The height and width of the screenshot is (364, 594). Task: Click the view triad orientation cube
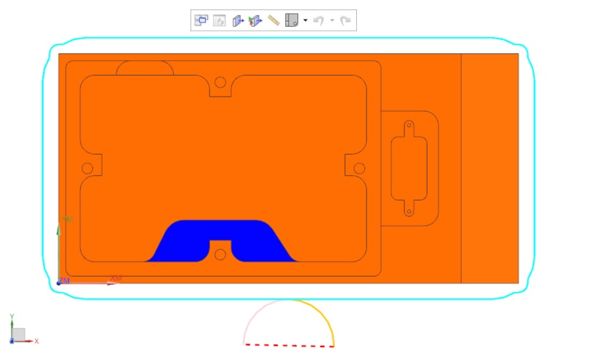tap(18, 334)
